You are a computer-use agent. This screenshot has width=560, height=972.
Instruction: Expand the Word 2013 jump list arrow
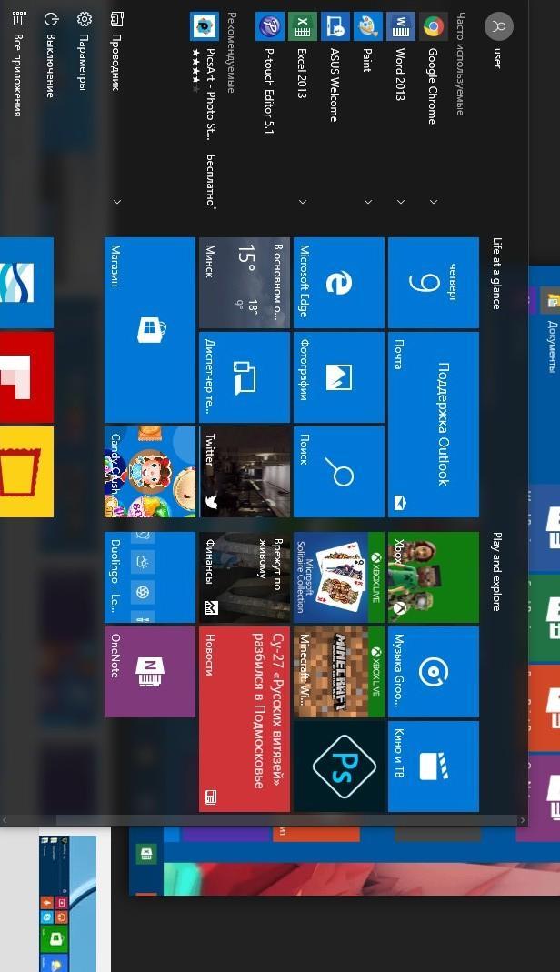400,202
